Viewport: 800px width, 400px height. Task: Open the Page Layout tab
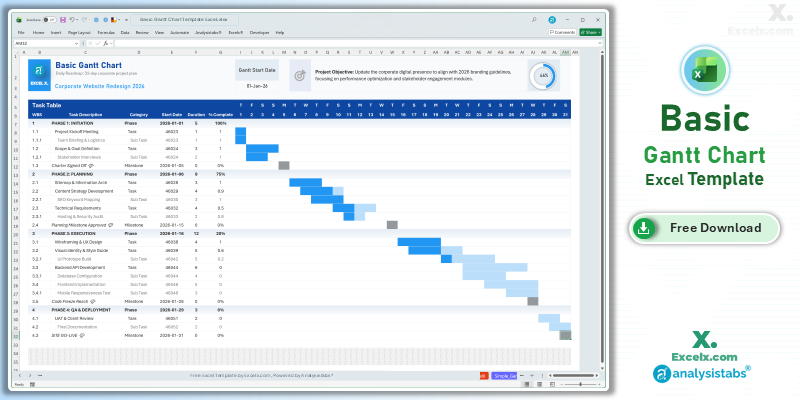pos(79,32)
